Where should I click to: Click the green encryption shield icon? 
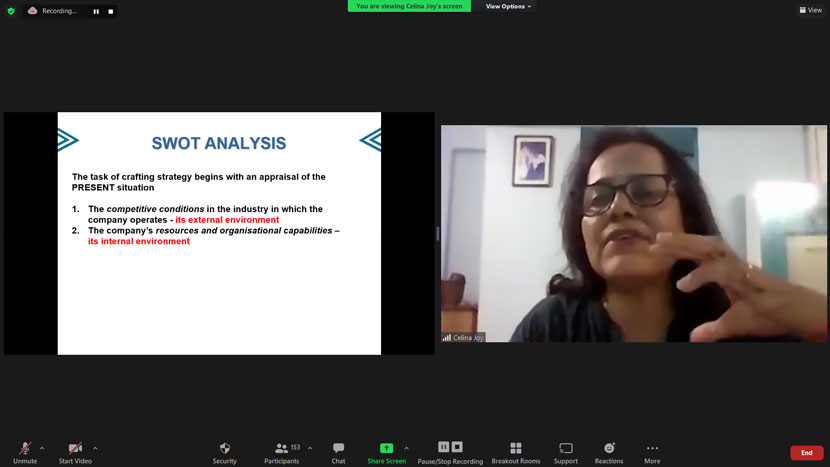11,11
